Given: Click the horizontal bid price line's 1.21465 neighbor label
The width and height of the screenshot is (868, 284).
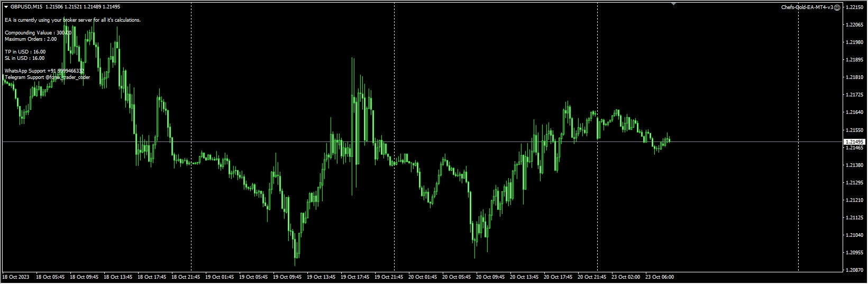Looking at the screenshot, I should 855,148.
